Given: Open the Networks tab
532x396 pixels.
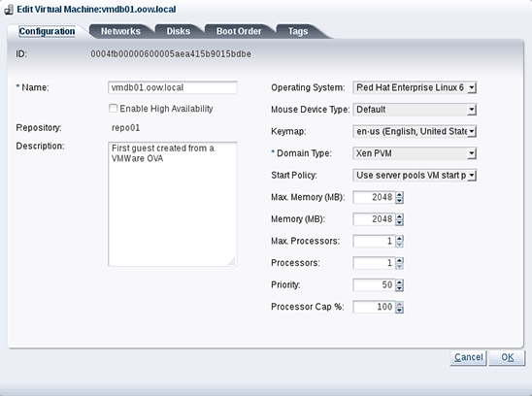Looking at the screenshot, I should [120, 31].
